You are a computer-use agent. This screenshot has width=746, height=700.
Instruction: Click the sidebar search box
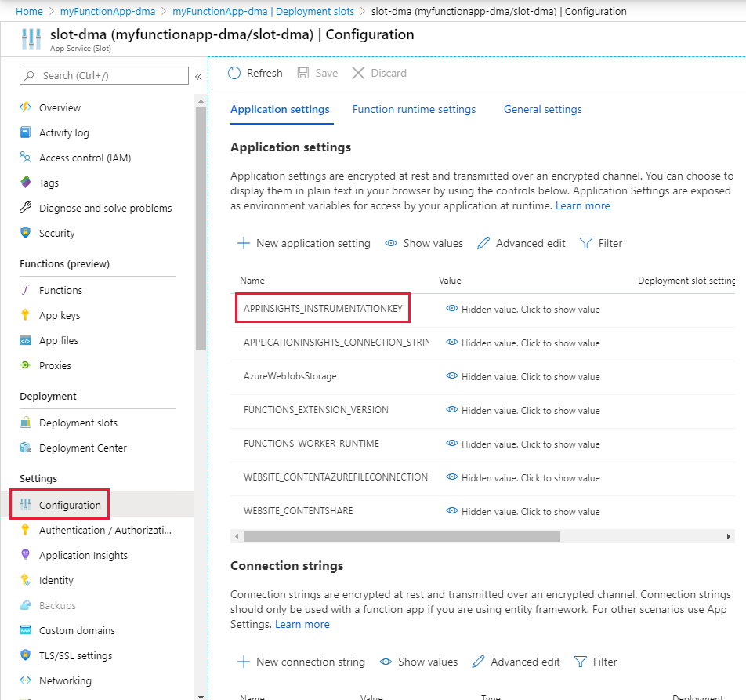click(x=104, y=75)
